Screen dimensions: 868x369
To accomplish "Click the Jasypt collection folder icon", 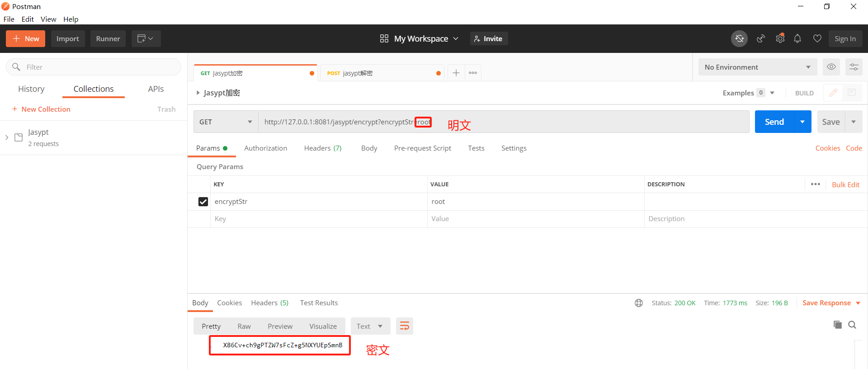I will [x=19, y=137].
